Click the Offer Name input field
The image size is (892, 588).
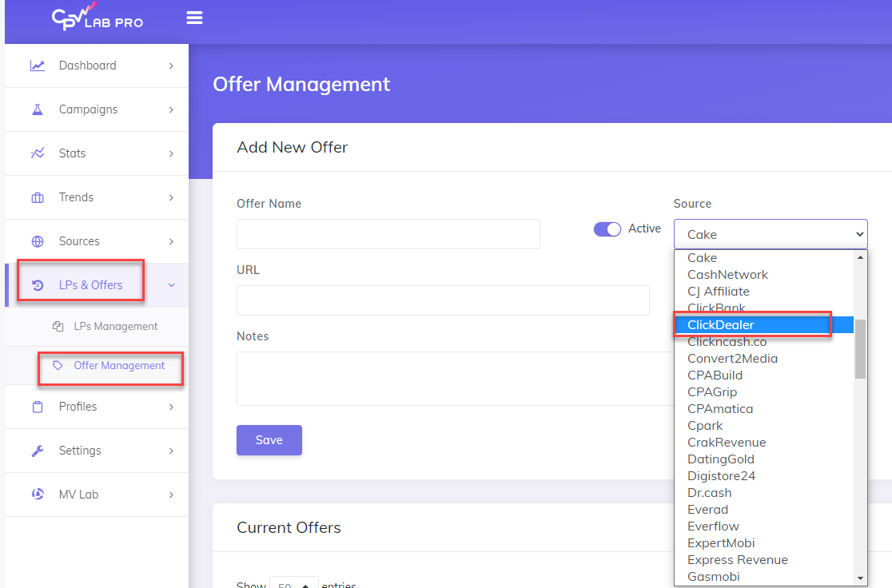coord(388,234)
